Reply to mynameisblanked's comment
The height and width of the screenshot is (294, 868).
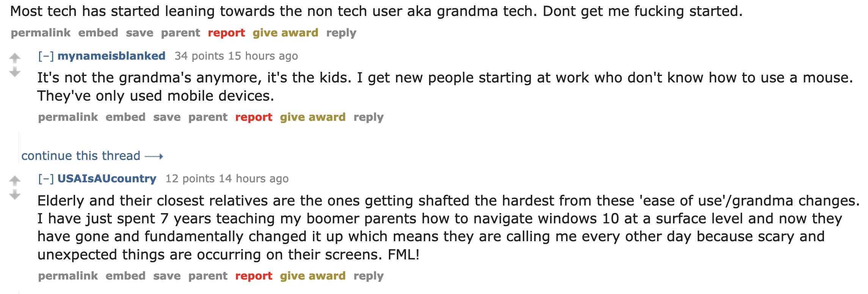point(368,117)
